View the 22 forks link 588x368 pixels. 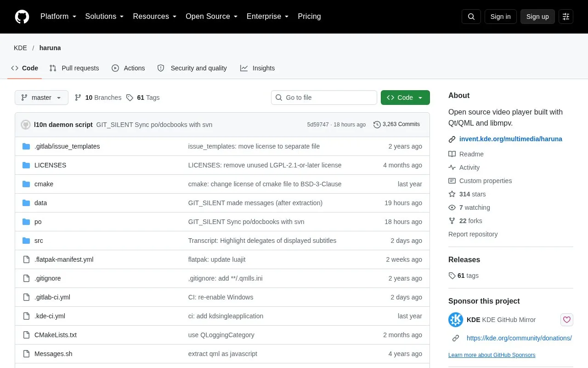pos(465,221)
